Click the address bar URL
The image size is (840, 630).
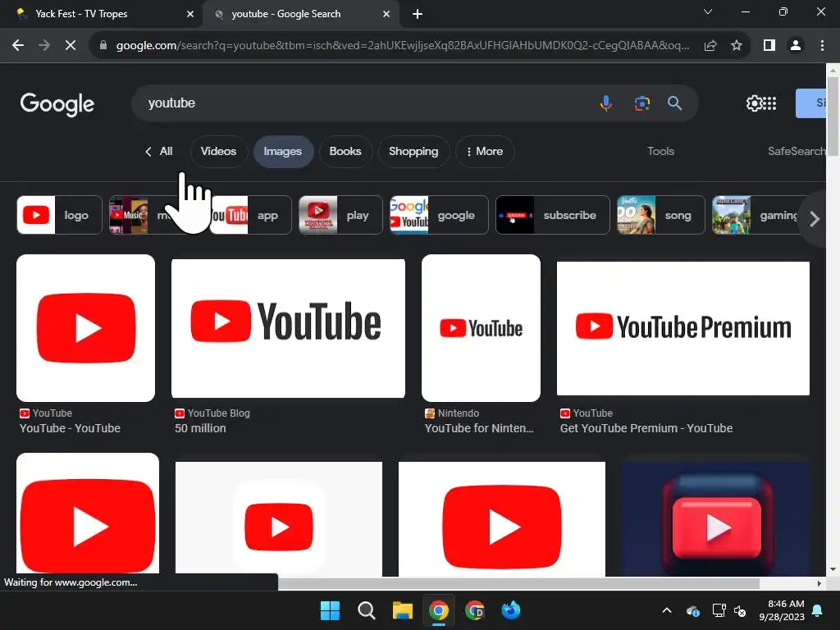(x=402, y=46)
